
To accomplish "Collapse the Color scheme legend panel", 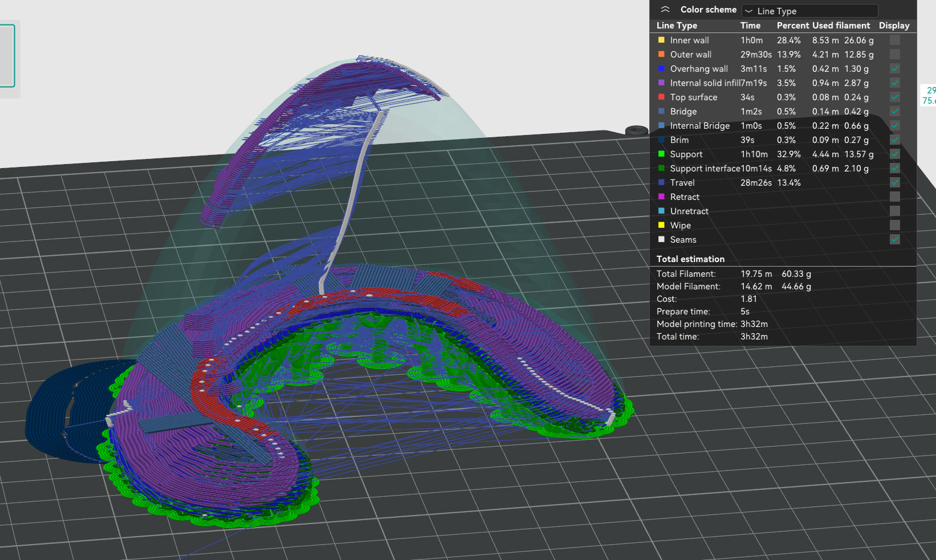I will point(665,10).
